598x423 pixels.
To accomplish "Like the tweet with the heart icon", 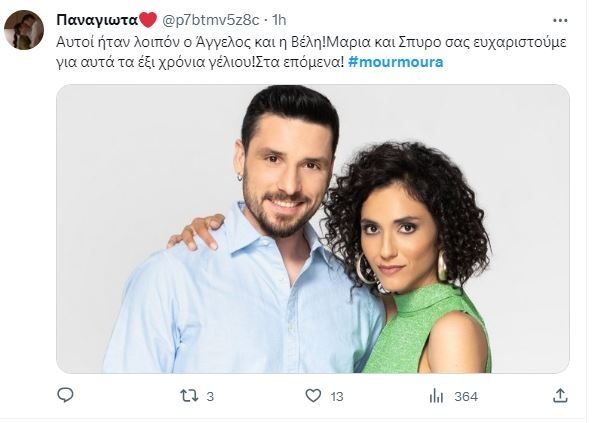I will 313,396.
